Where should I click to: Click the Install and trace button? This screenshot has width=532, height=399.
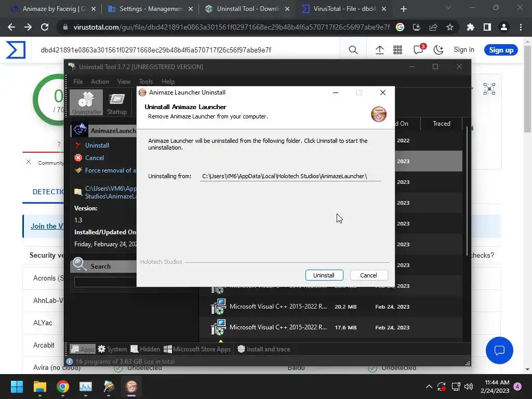pos(263,349)
